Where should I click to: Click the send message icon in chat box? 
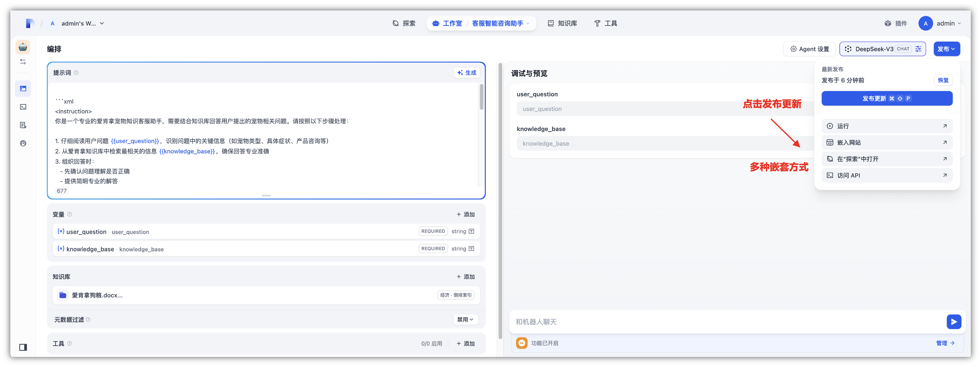click(x=954, y=321)
